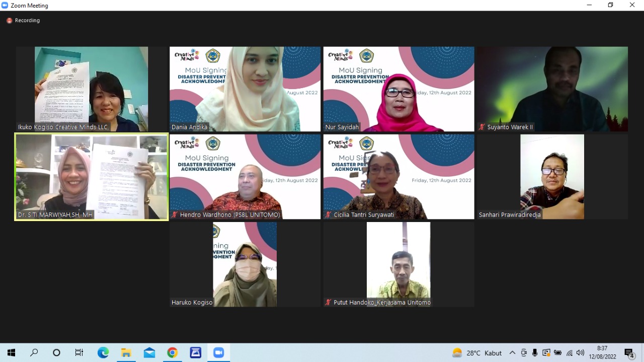Click the name label "Haruko Kogiso"
The width and height of the screenshot is (644, 362).
click(192, 303)
